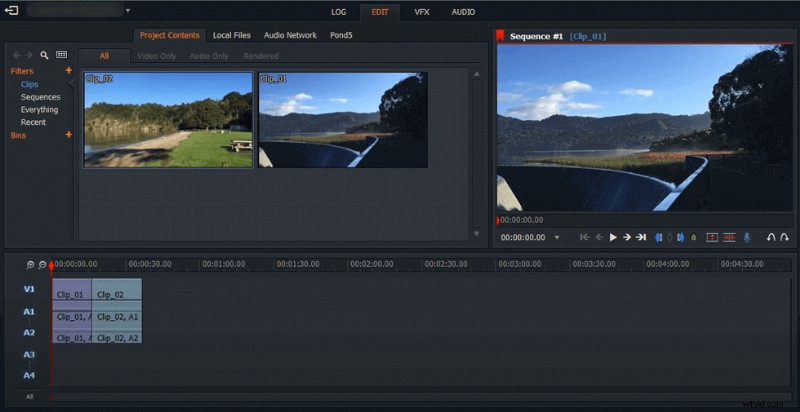The height and width of the screenshot is (412, 800).
Task: Open the Local Files tab
Action: 232,35
